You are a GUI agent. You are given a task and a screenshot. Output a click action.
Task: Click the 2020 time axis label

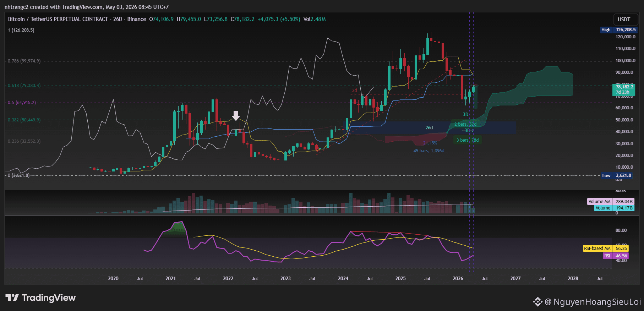pyautogui.click(x=113, y=278)
